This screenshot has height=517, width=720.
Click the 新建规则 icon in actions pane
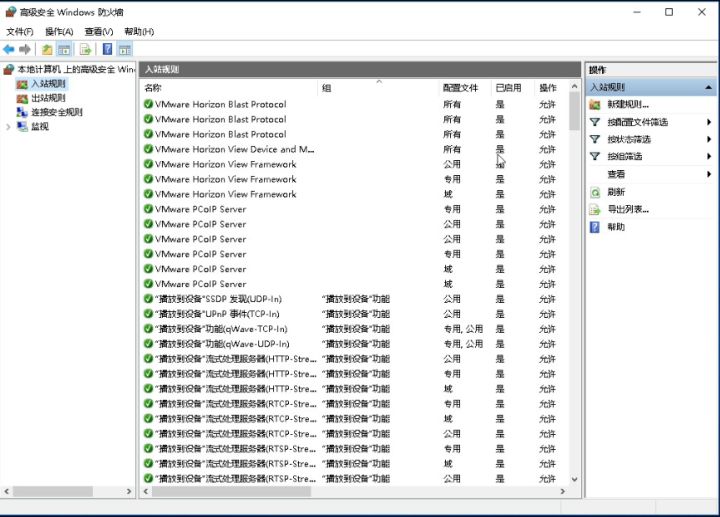595,105
